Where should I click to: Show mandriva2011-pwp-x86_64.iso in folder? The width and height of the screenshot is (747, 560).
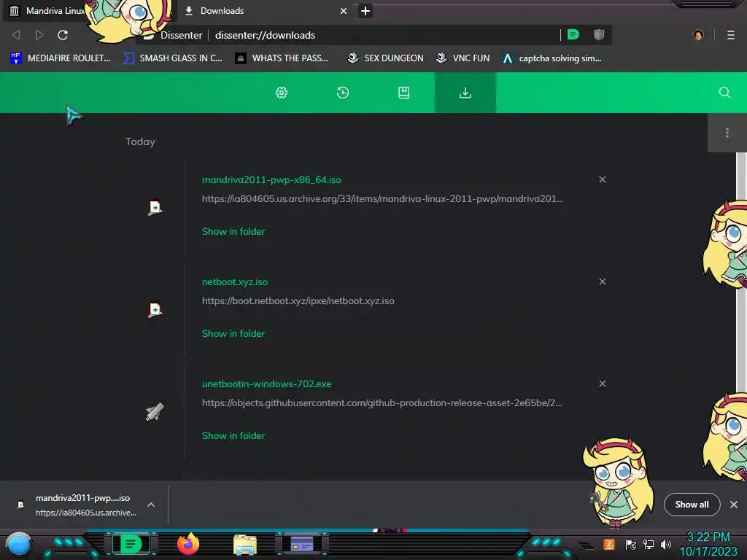[x=233, y=231]
